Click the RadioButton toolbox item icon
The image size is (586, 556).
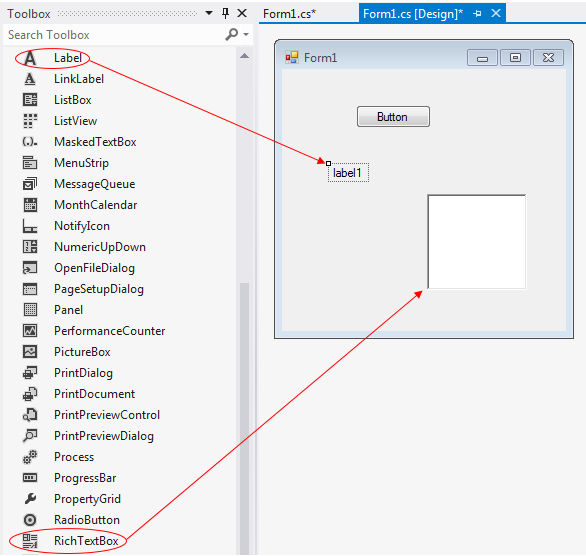[30, 520]
